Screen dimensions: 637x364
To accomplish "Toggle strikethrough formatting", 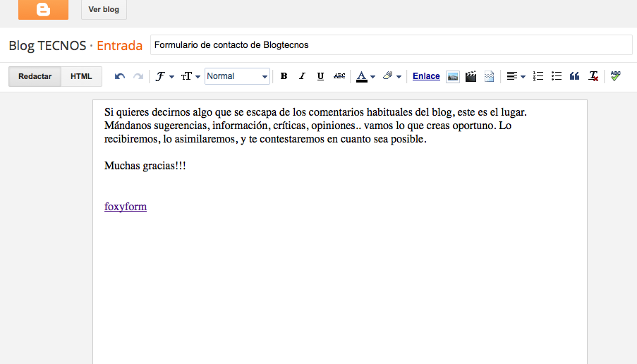I will pyautogui.click(x=339, y=76).
